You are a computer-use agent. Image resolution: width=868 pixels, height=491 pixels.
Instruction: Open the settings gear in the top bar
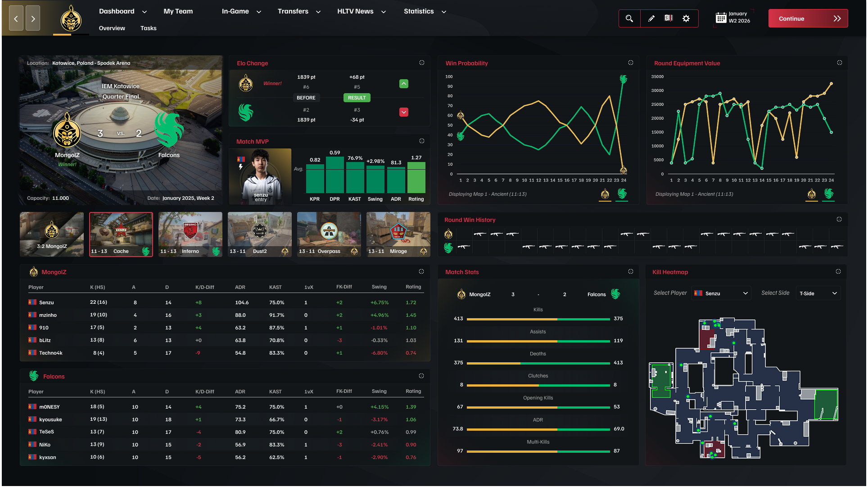[x=686, y=18]
